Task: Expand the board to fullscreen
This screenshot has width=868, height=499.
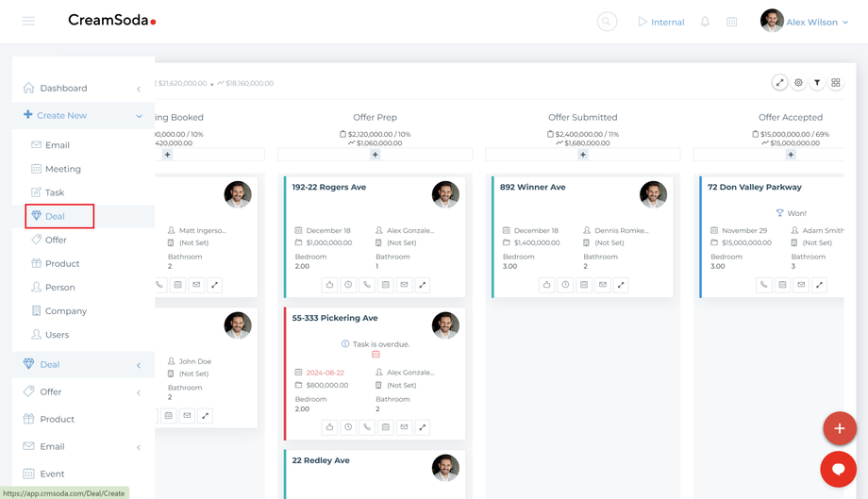Action: (x=779, y=83)
